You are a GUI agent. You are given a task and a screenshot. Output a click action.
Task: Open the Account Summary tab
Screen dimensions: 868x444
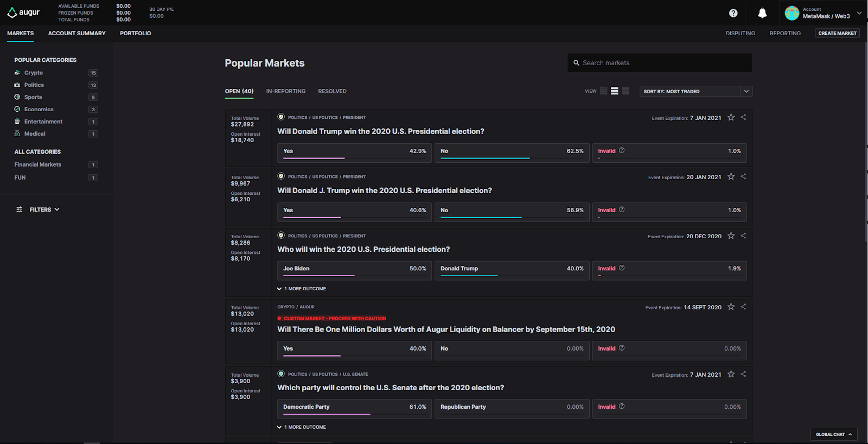pyautogui.click(x=77, y=34)
